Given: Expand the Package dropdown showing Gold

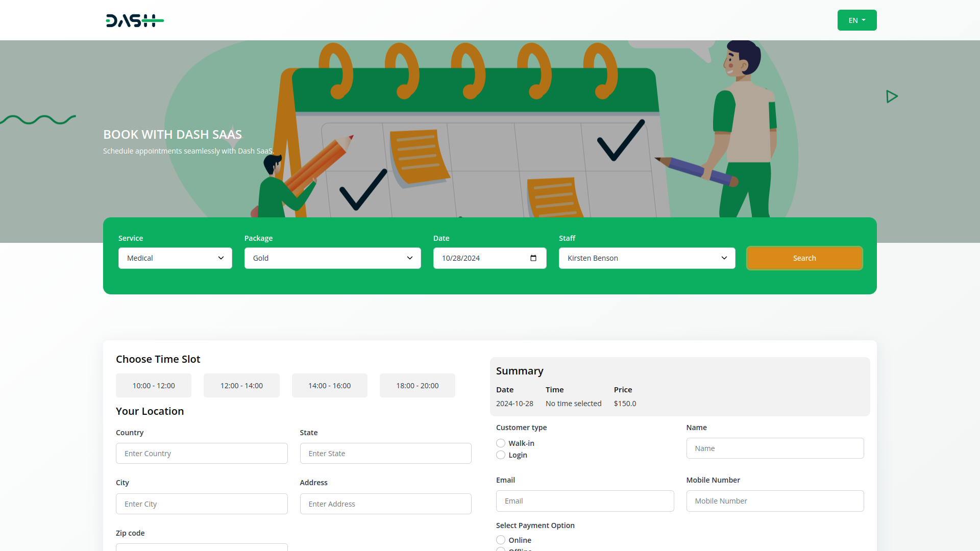Looking at the screenshot, I should [332, 258].
